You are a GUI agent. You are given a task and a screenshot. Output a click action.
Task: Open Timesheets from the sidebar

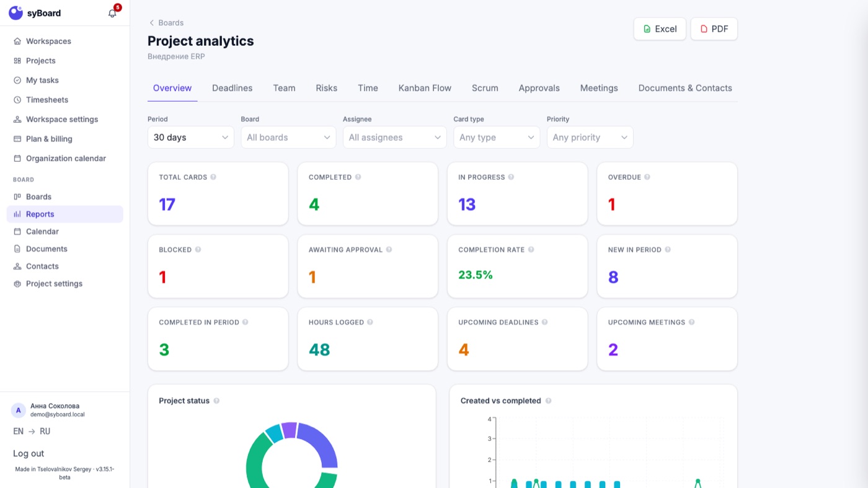pyautogui.click(x=65, y=100)
